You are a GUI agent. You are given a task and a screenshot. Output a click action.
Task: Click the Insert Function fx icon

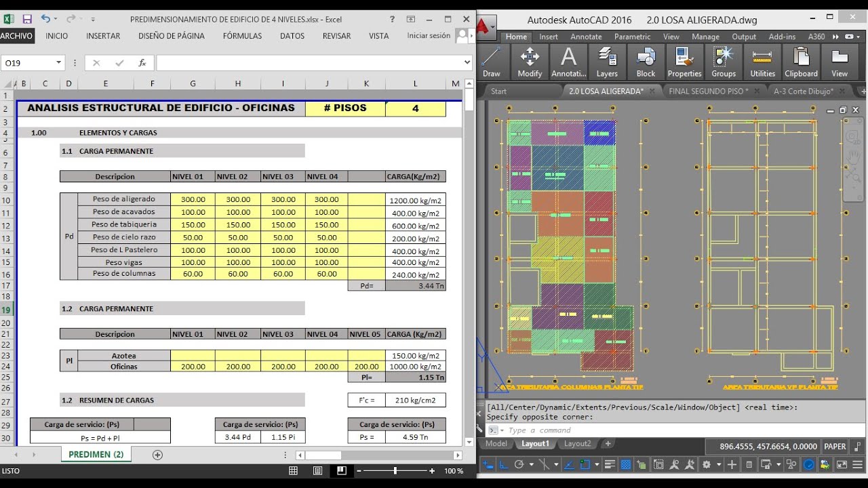(x=142, y=62)
